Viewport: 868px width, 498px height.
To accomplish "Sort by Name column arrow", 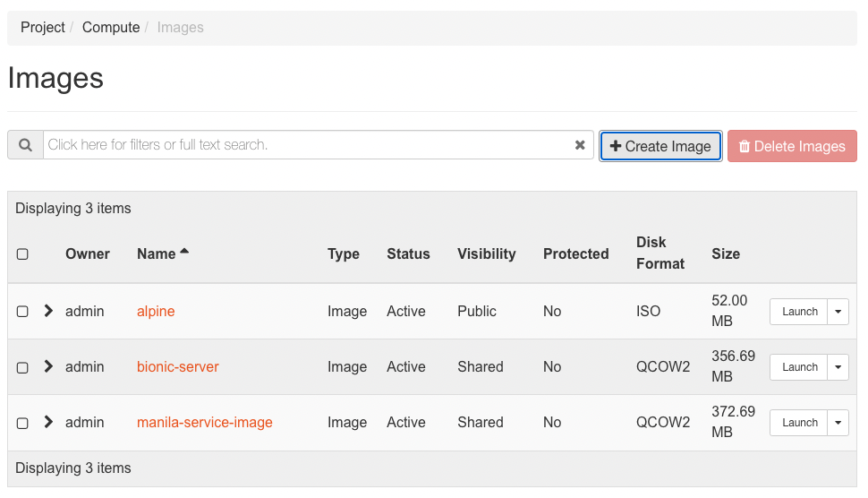I will click(184, 253).
